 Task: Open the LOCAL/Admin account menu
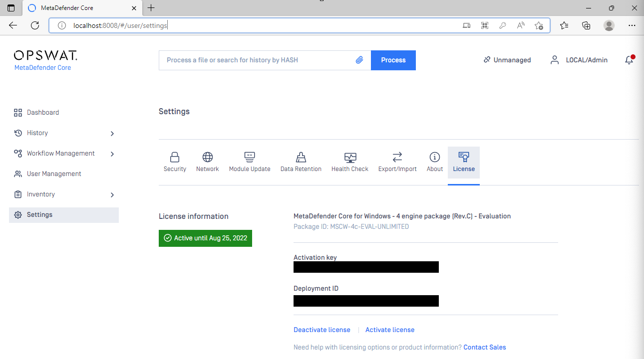[587, 60]
